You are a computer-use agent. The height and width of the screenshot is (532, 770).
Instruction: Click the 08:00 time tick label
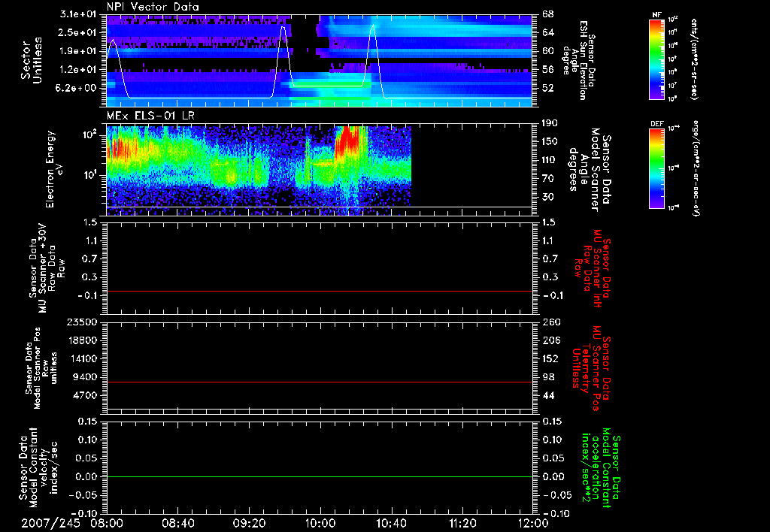click(x=107, y=523)
